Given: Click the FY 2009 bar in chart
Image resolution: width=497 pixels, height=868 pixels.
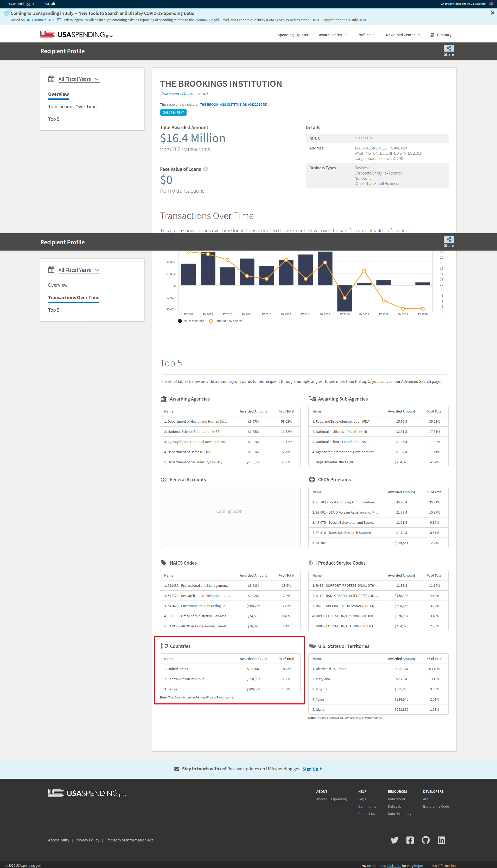Looking at the screenshot, I should pyautogui.click(x=208, y=268).
